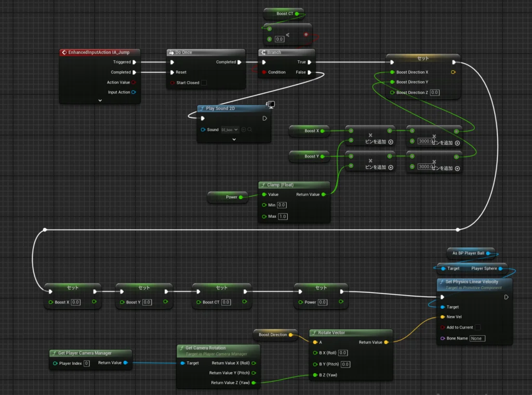Click the magnifier browse icon beside Sound asset

[249, 129]
